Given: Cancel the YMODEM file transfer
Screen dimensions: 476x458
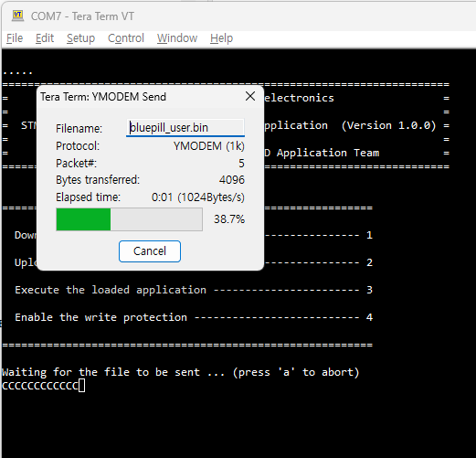Looking at the screenshot, I should (x=150, y=251).
